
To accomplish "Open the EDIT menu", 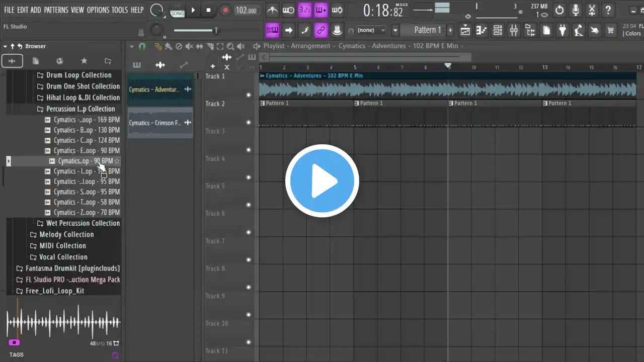I will tap(23, 10).
